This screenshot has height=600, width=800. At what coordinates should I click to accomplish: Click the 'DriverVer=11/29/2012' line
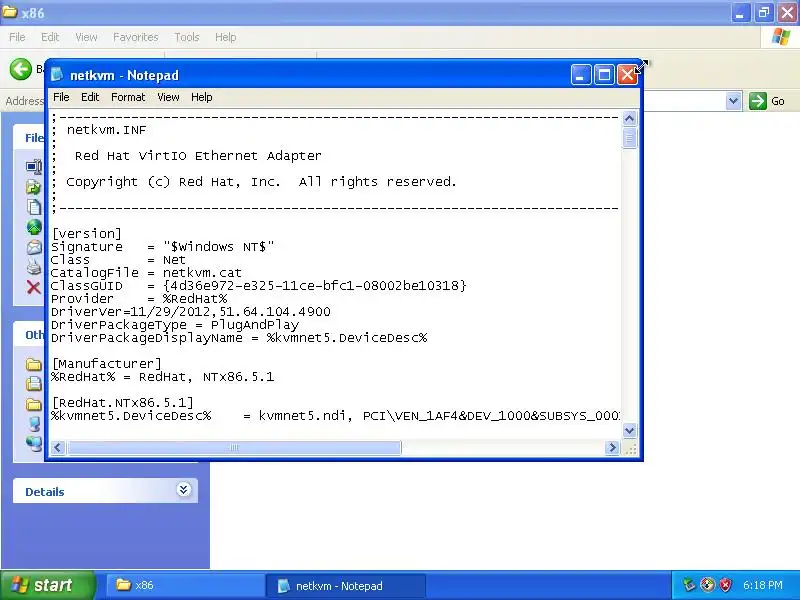[190, 312]
